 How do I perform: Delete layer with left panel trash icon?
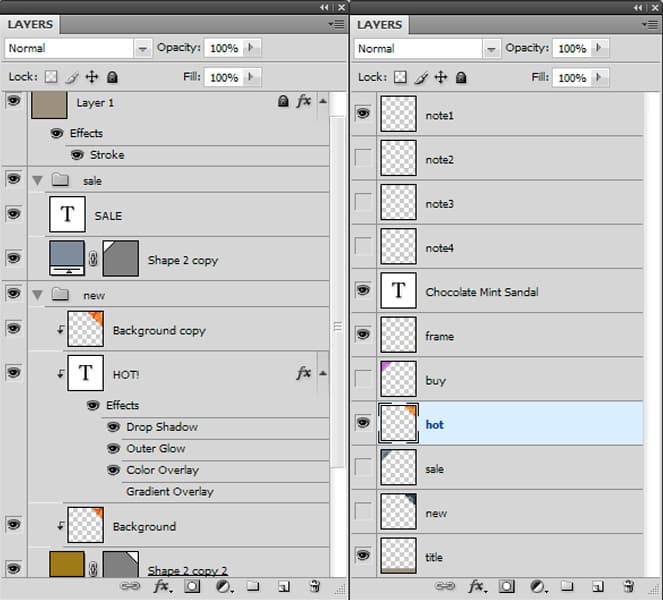coord(315,586)
